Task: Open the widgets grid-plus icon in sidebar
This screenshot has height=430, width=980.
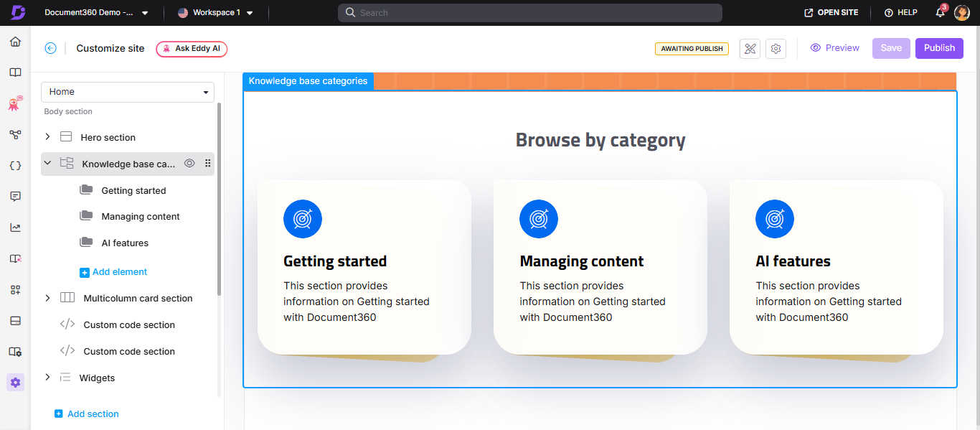Action: pos(15,289)
